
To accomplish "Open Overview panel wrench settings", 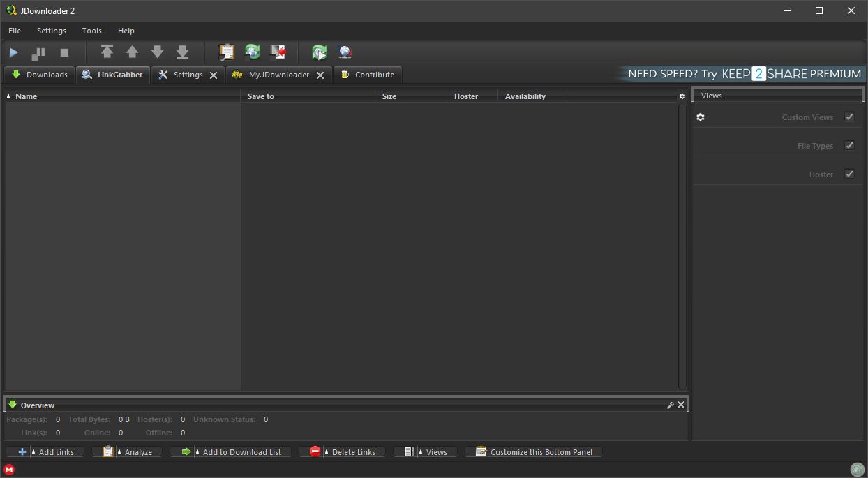I will pos(671,405).
